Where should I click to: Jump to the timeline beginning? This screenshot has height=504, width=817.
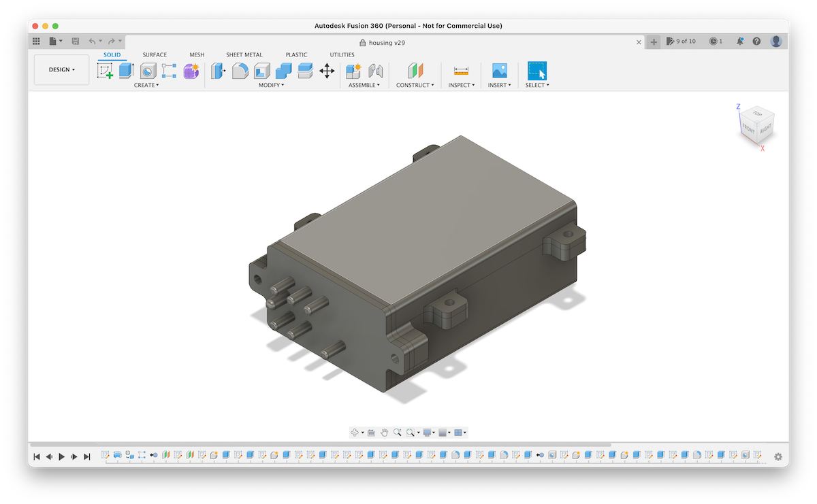(37, 457)
